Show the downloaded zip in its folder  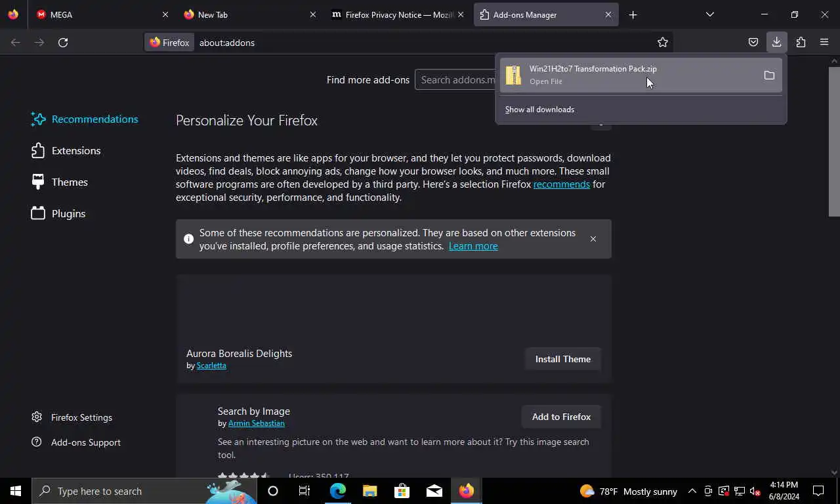769,75
